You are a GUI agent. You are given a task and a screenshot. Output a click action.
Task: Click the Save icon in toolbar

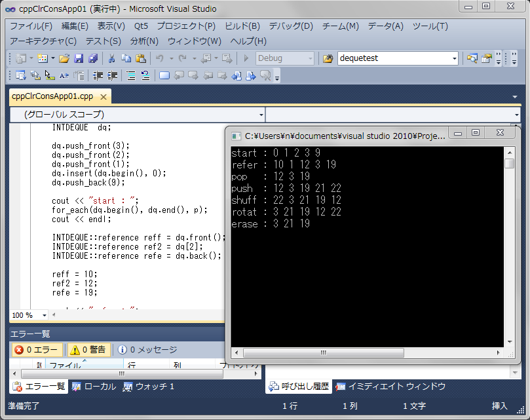[79, 58]
